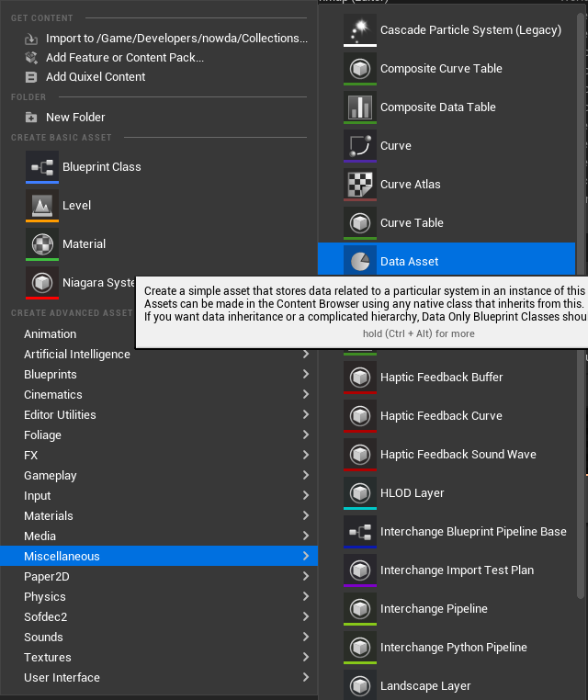This screenshot has width=588, height=700.
Task: Click the Landscape Layer icon
Action: point(360,684)
